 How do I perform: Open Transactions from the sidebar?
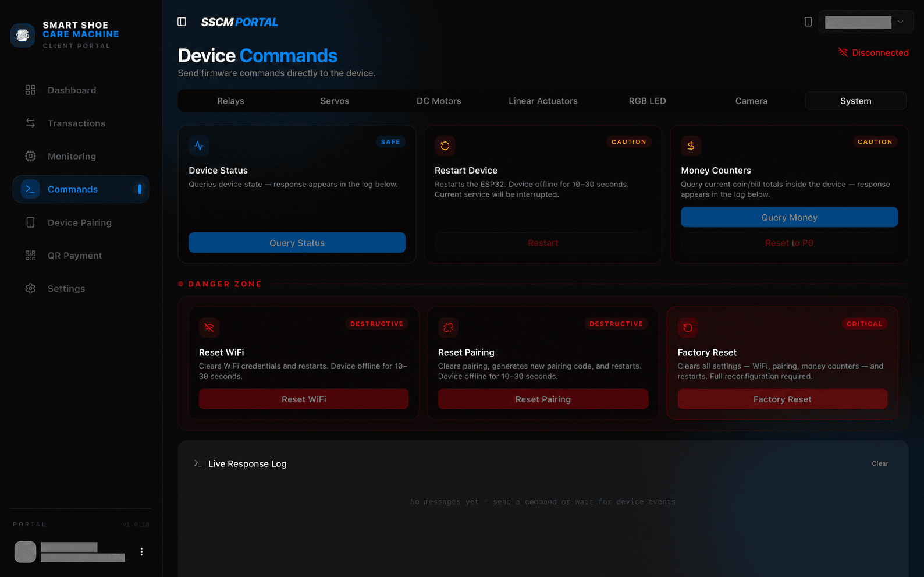pyautogui.click(x=81, y=123)
